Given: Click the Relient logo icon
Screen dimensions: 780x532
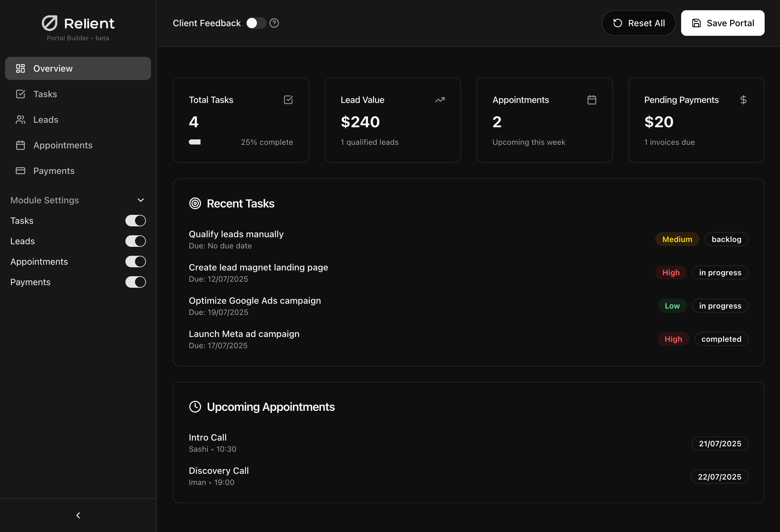Looking at the screenshot, I should pyautogui.click(x=50, y=23).
